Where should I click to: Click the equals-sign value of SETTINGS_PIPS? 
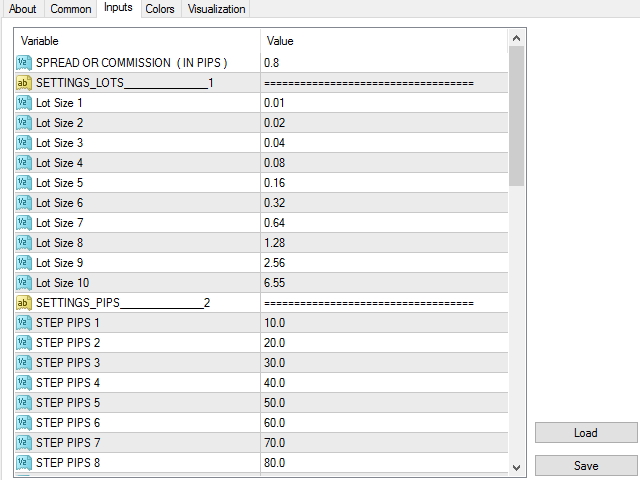coord(369,303)
